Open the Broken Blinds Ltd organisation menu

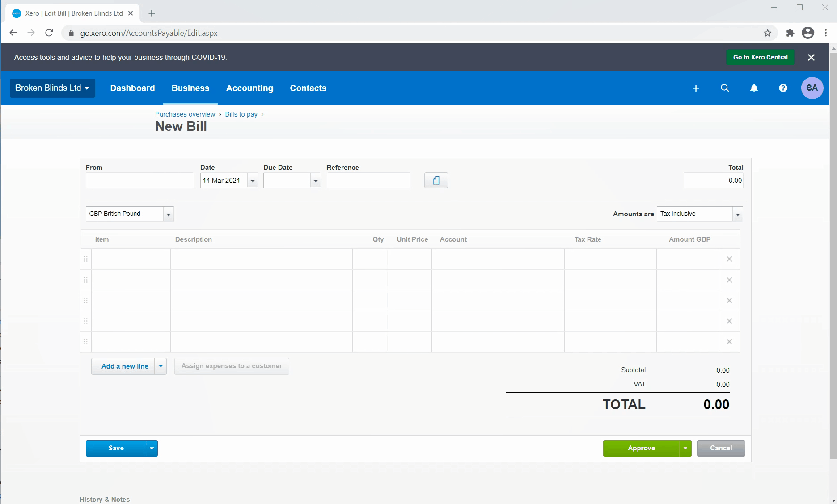(52, 88)
